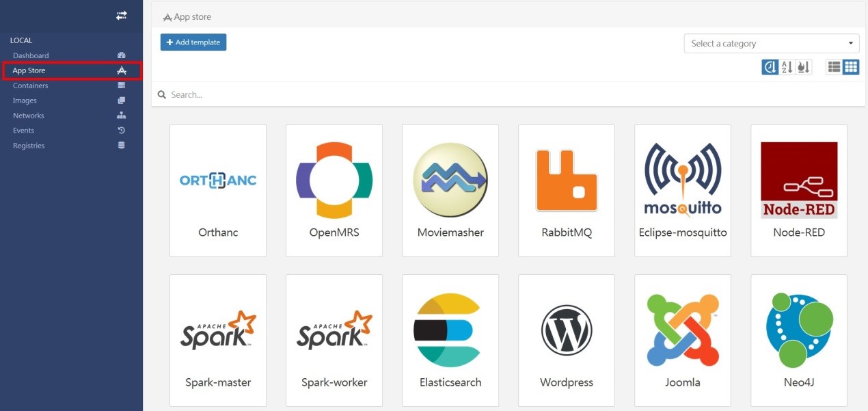This screenshot has height=411, width=868.
Task: Open Images via its layers icon
Action: [121, 100]
